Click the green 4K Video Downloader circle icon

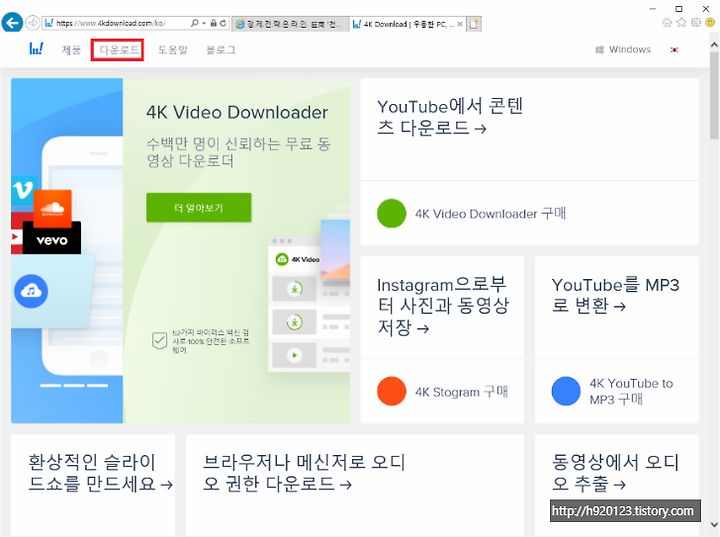[x=392, y=214]
